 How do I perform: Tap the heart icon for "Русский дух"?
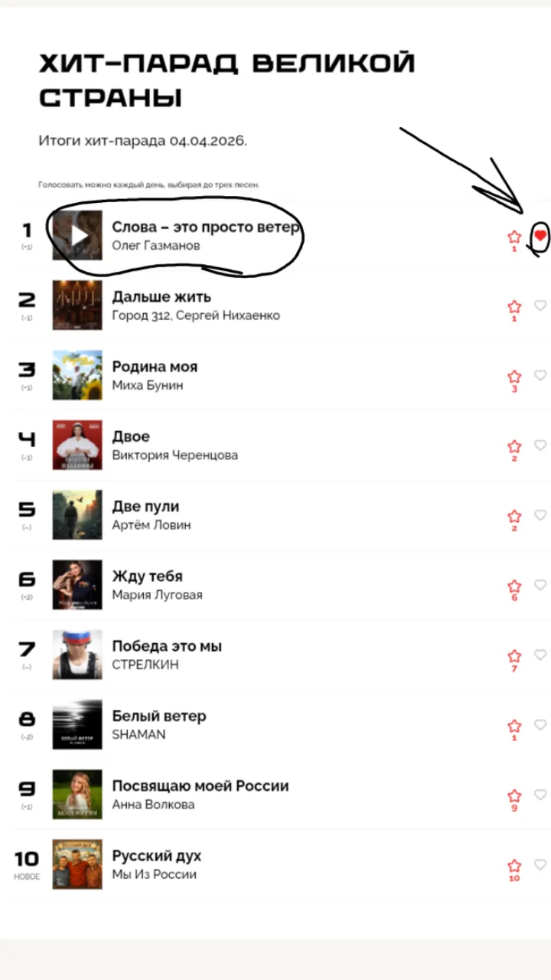pyautogui.click(x=540, y=864)
